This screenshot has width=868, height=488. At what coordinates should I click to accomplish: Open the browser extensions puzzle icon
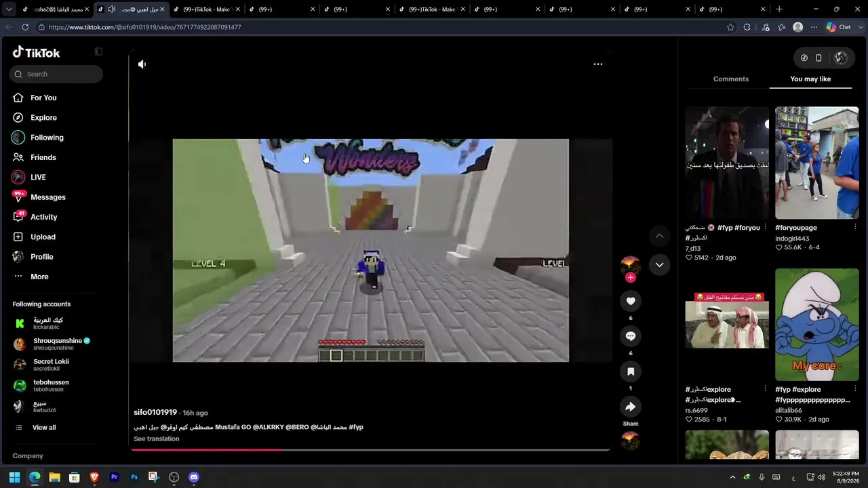[747, 27]
